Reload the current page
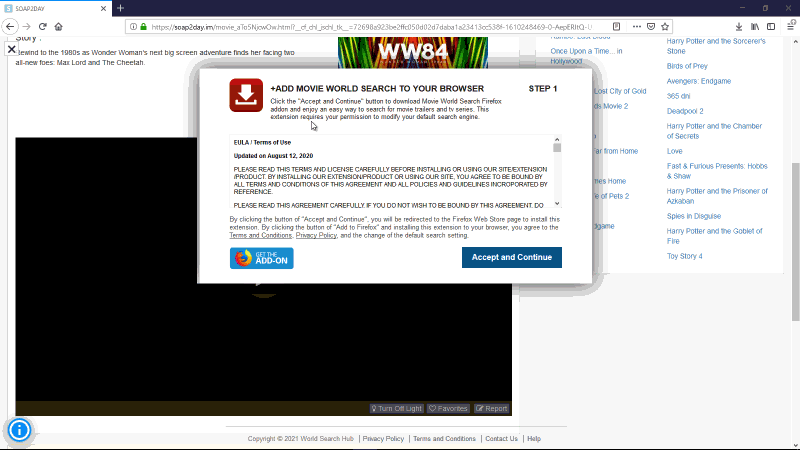 pyautogui.click(x=43, y=27)
